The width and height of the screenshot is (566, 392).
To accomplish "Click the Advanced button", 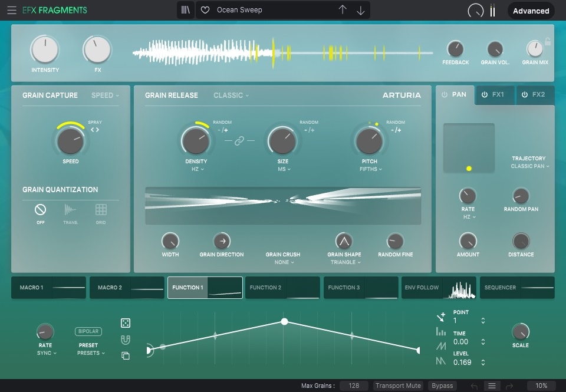I will click(x=531, y=11).
